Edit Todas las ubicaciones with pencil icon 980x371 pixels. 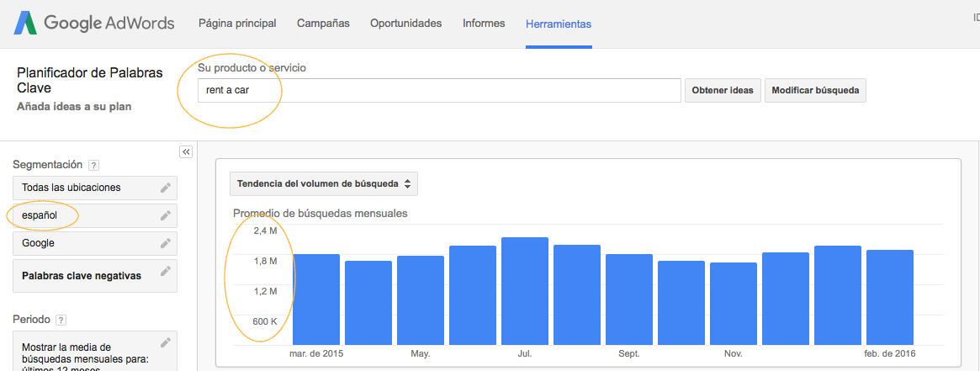coord(165,188)
